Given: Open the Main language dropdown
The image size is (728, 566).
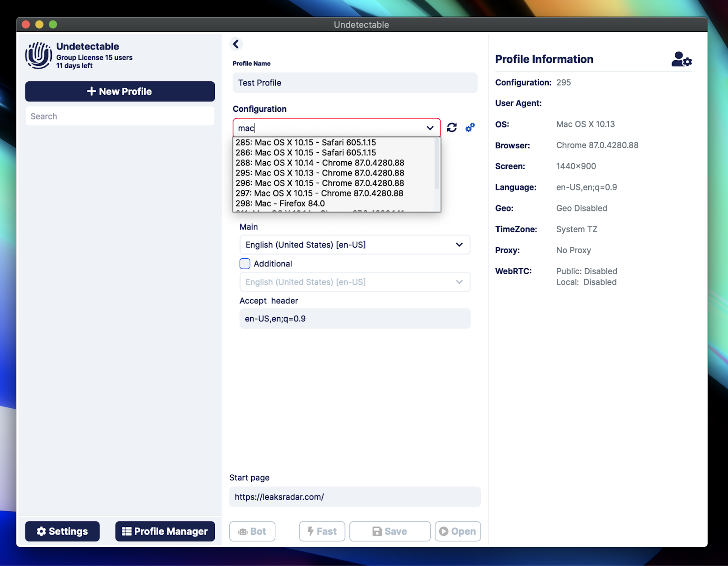Looking at the screenshot, I should point(354,245).
